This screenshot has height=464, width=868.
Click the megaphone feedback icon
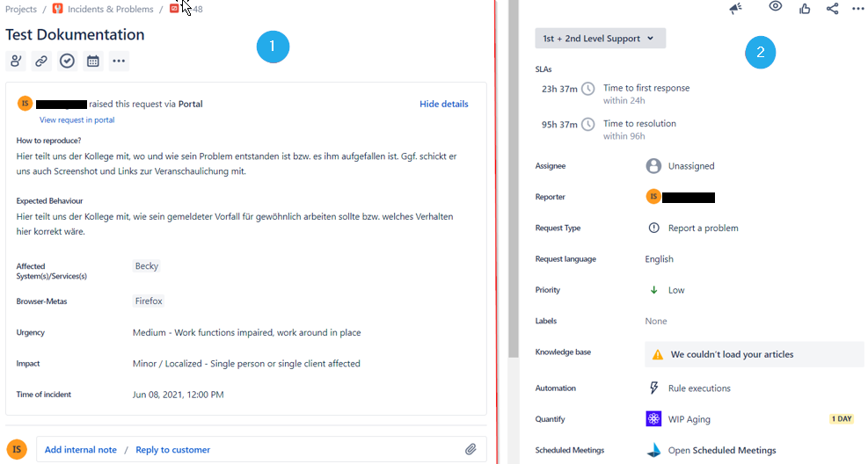tap(736, 9)
